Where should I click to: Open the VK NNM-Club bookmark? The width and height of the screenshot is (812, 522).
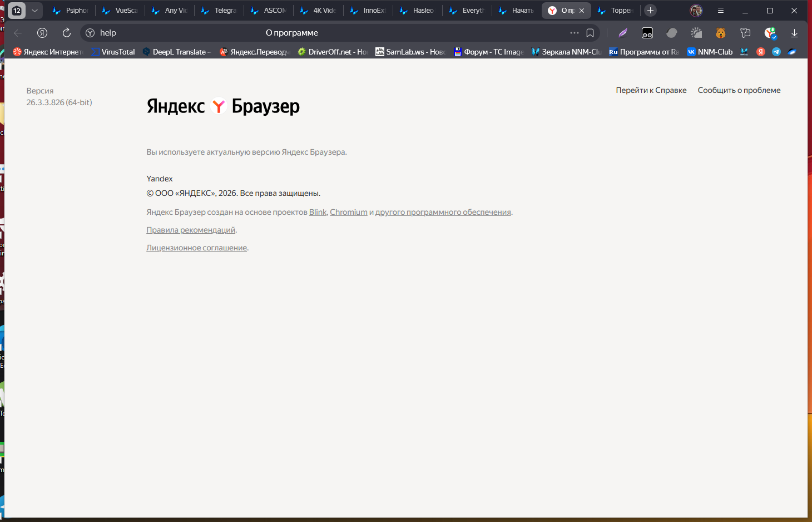(710, 52)
